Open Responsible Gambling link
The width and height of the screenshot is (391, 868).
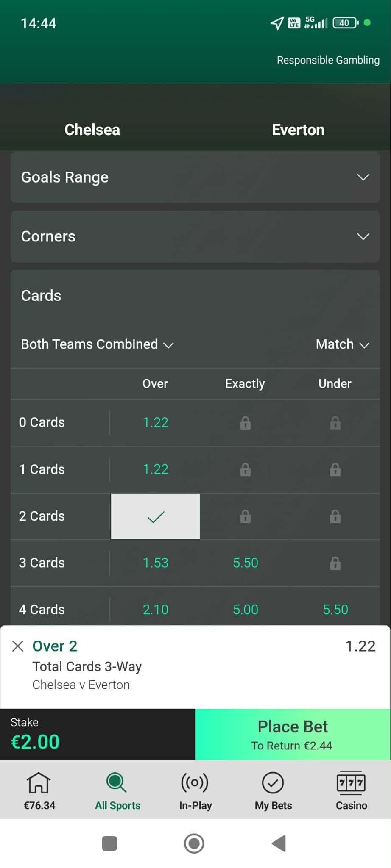[x=328, y=60]
